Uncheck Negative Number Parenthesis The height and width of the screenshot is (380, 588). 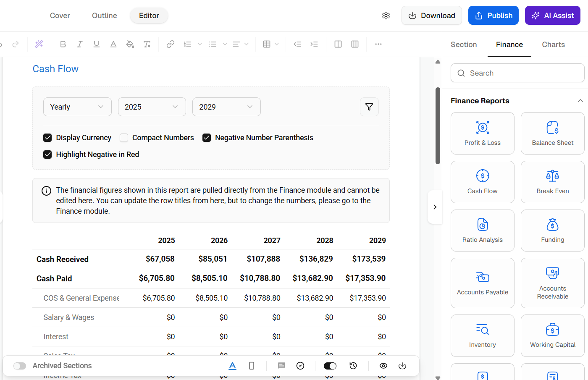click(x=207, y=138)
